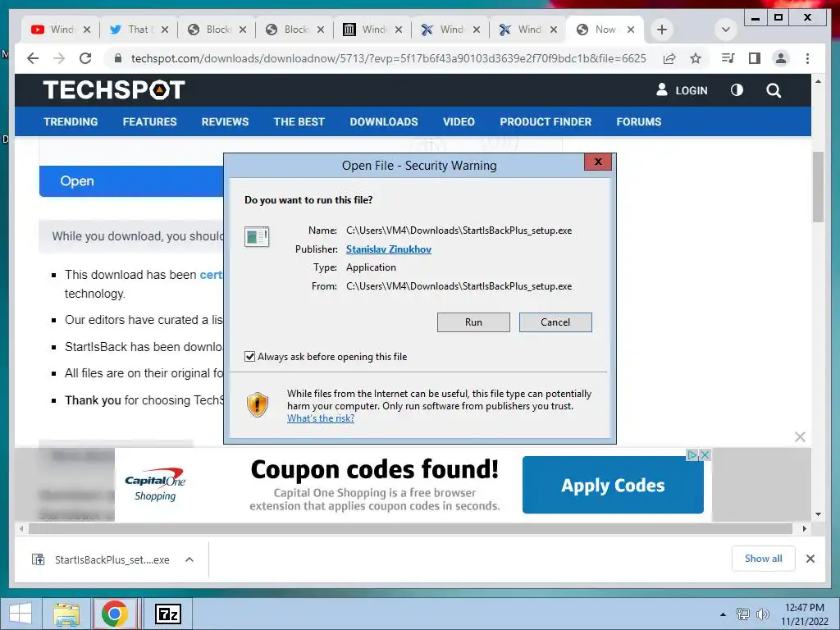Open Chrome media control icon

728,58
